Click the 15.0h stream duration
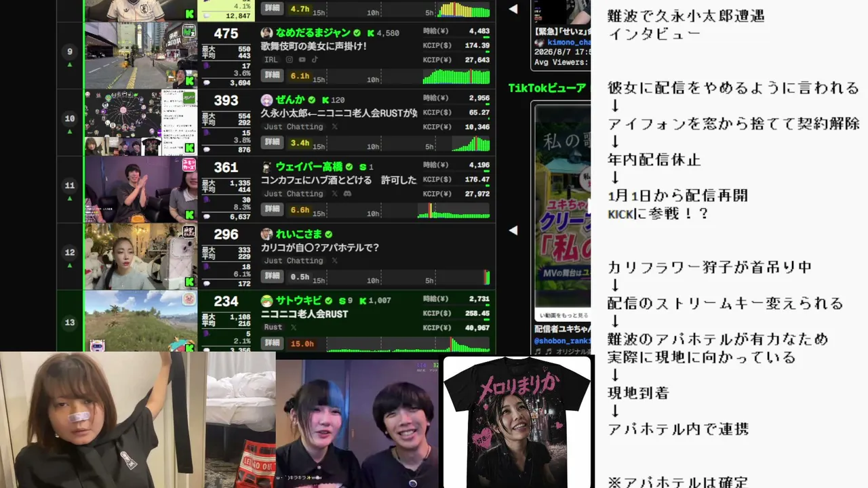Viewport: 868px width, 488px height. tap(302, 344)
